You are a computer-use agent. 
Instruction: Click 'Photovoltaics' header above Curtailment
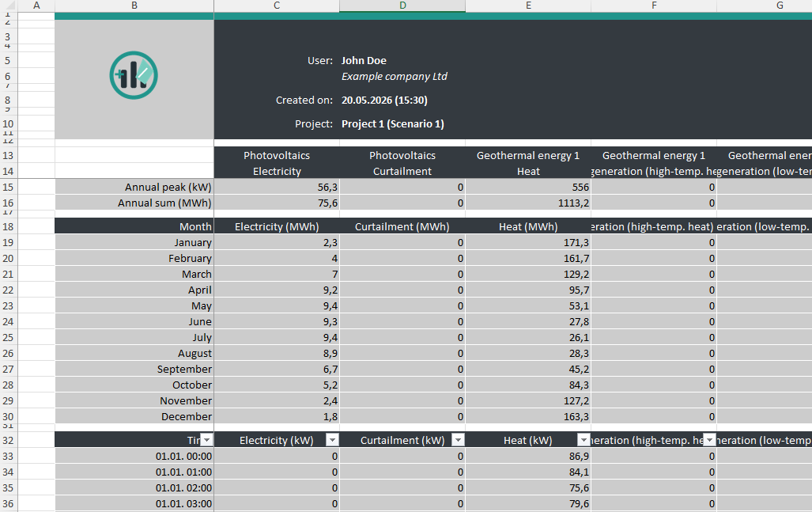pyautogui.click(x=402, y=155)
